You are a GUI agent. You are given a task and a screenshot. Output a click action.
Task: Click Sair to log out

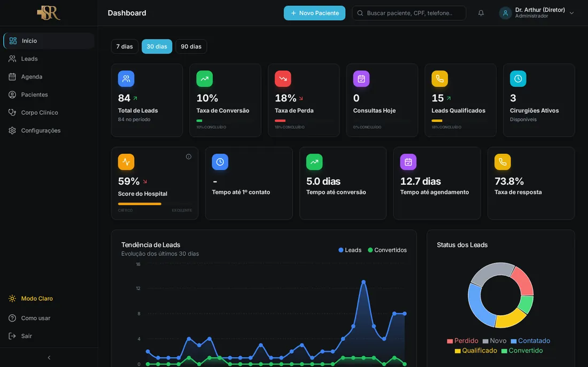click(x=49, y=336)
